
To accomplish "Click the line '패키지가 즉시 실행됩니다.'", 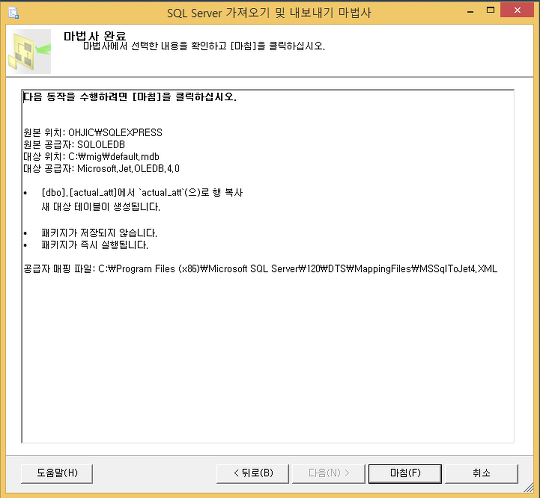I will [x=95, y=245].
